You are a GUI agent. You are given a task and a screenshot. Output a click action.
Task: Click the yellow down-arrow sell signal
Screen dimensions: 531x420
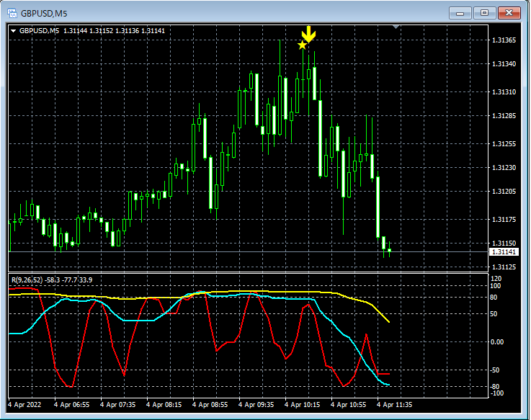click(309, 34)
